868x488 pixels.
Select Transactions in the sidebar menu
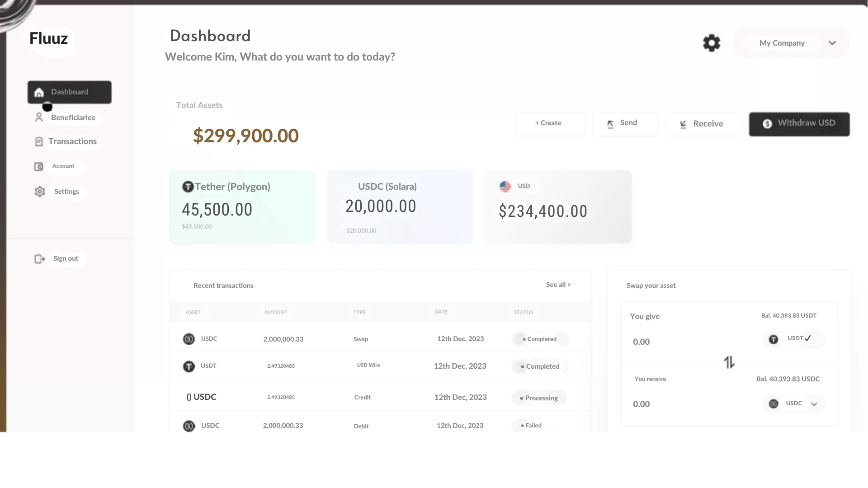tap(72, 141)
